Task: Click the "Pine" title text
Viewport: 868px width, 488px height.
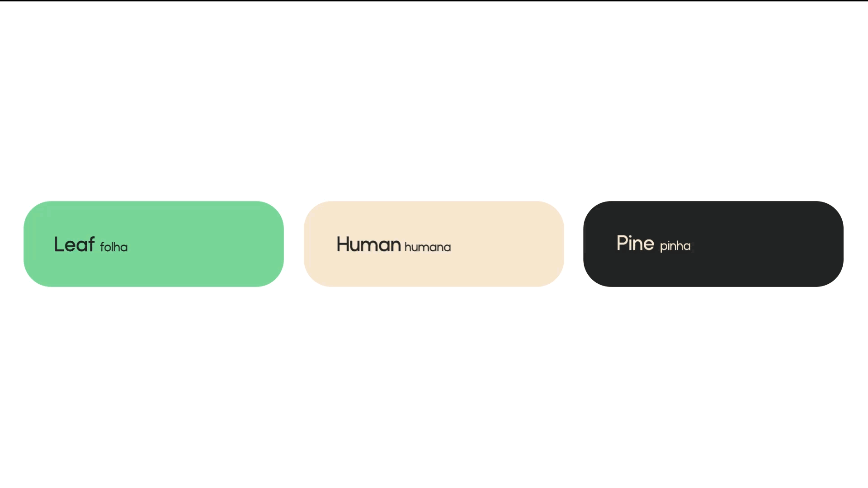Action: pyautogui.click(x=635, y=244)
